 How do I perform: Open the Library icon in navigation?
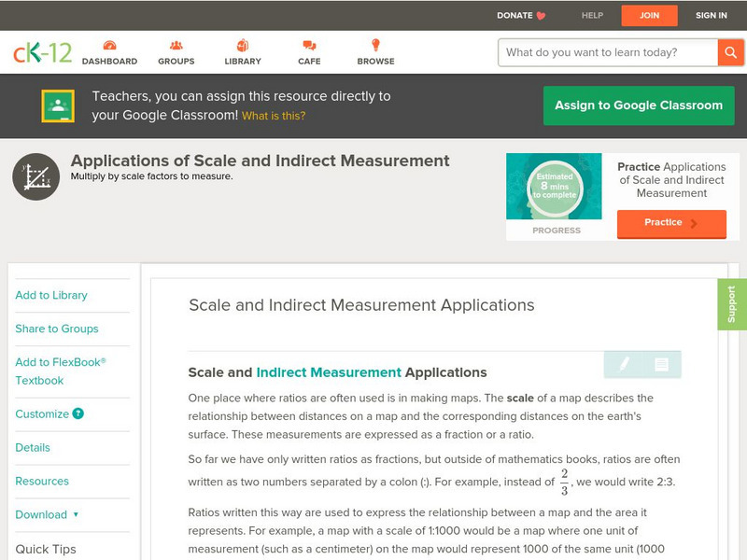point(243,46)
